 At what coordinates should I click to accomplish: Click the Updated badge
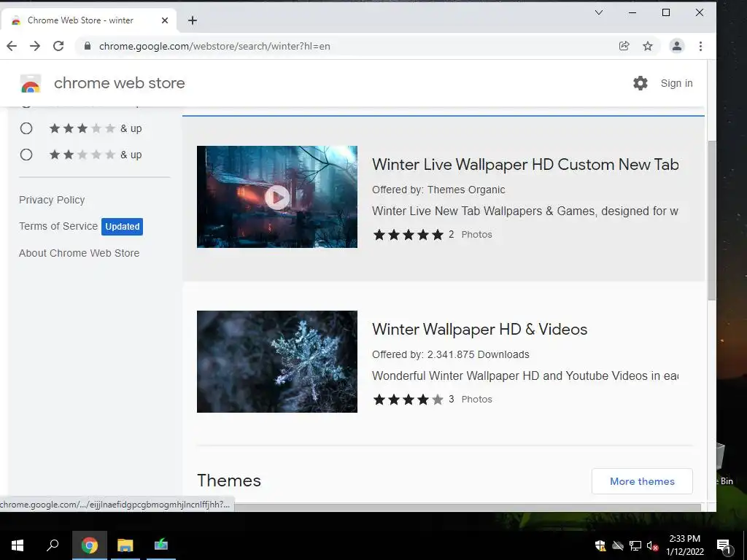(x=122, y=227)
